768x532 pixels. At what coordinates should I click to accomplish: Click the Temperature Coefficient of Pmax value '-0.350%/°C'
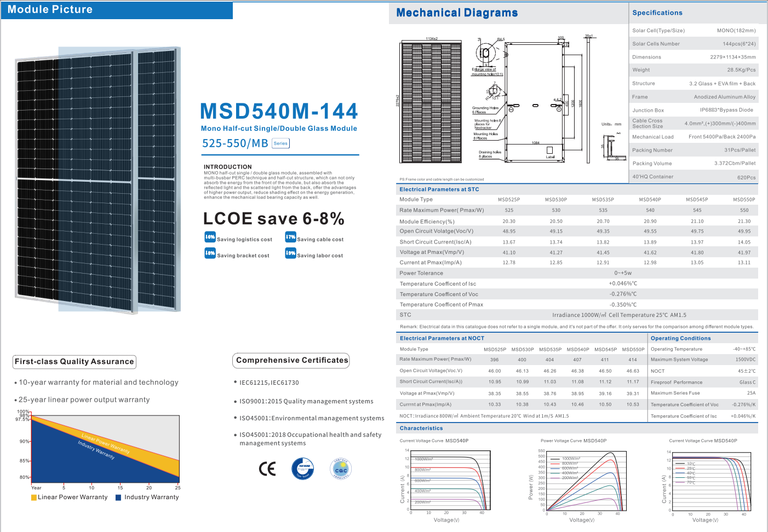pos(623,305)
